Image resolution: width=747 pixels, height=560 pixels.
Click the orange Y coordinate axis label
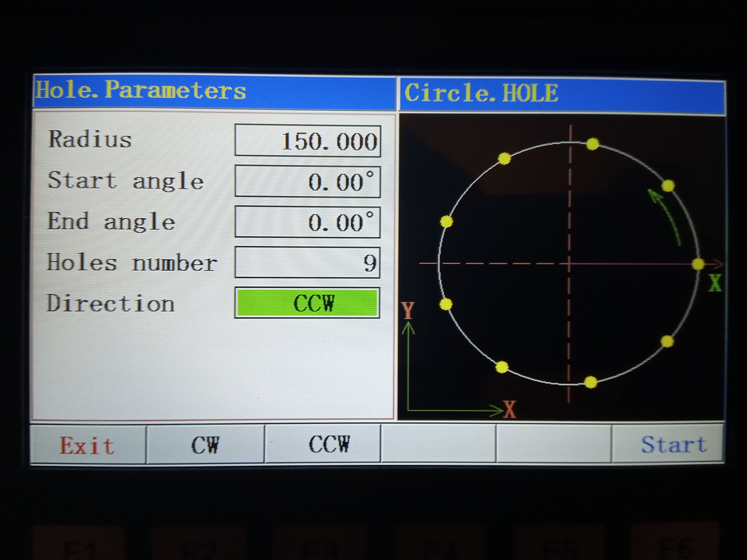coord(408,310)
